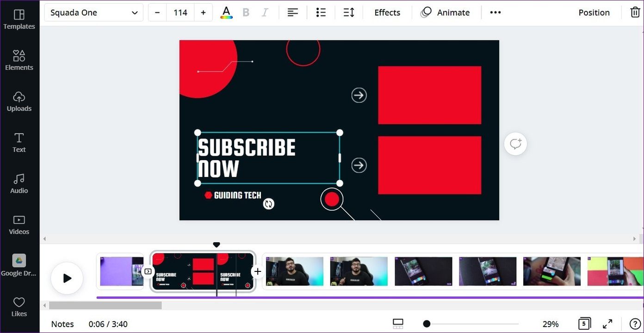Open the 29% zoom level menu
This screenshot has width=644, height=333.
[551, 324]
